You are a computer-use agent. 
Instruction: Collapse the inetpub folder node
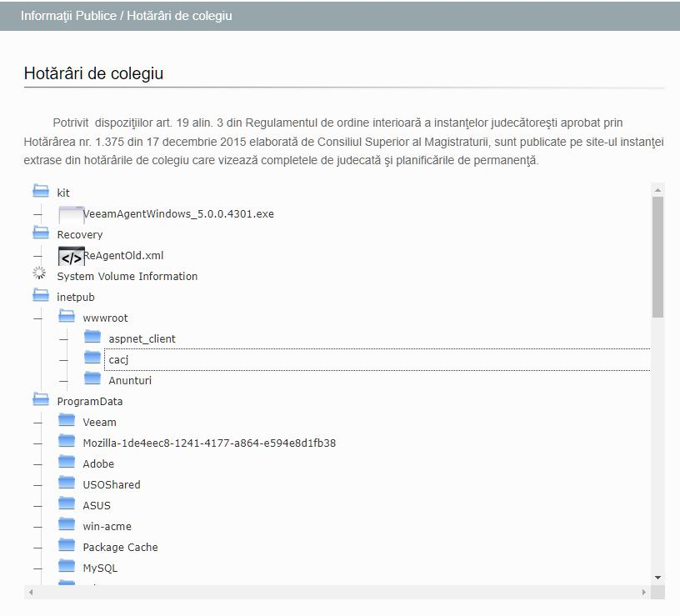click(x=40, y=295)
